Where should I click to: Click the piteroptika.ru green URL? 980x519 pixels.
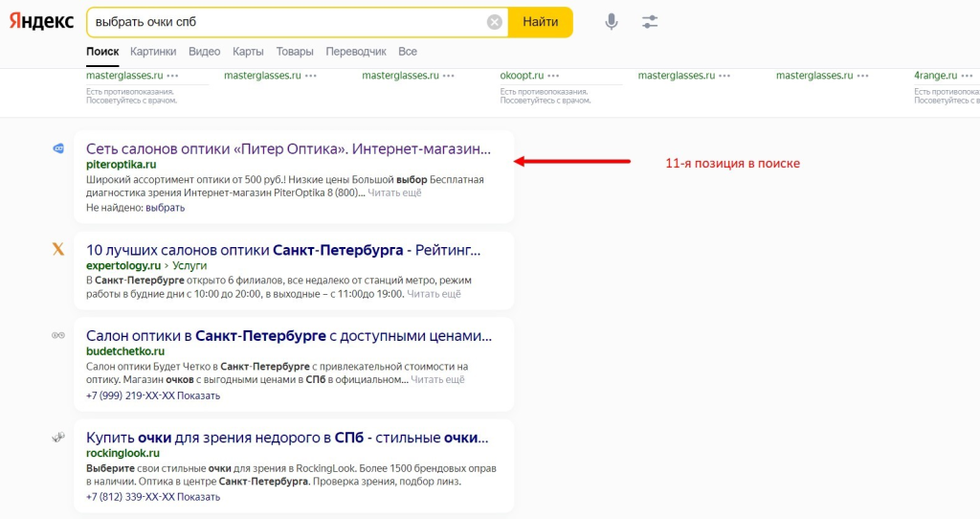(x=122, y=165)
